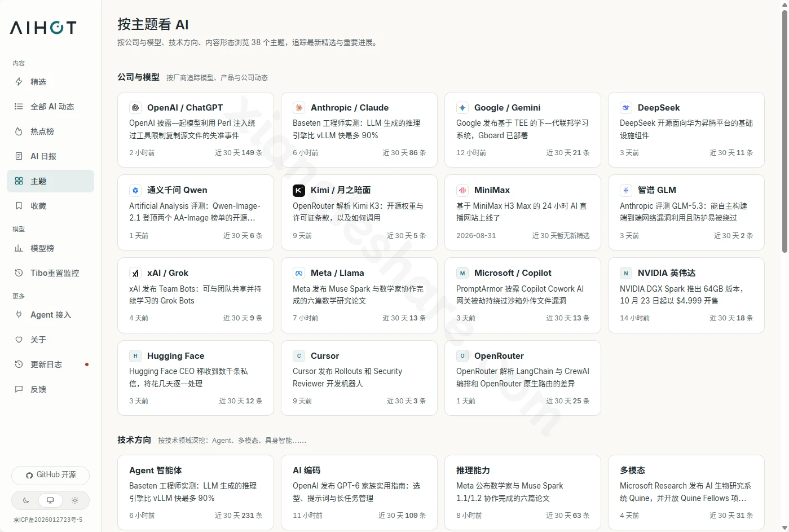Click the 公司与模型 section heading
789x532 pixels.
point(138,77)
